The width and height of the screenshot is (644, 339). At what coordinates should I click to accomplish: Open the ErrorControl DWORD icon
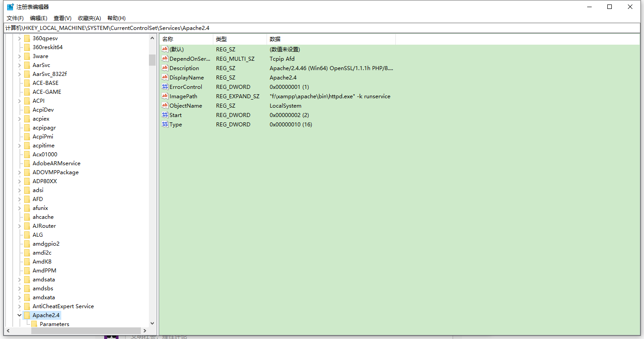(165, 87)
